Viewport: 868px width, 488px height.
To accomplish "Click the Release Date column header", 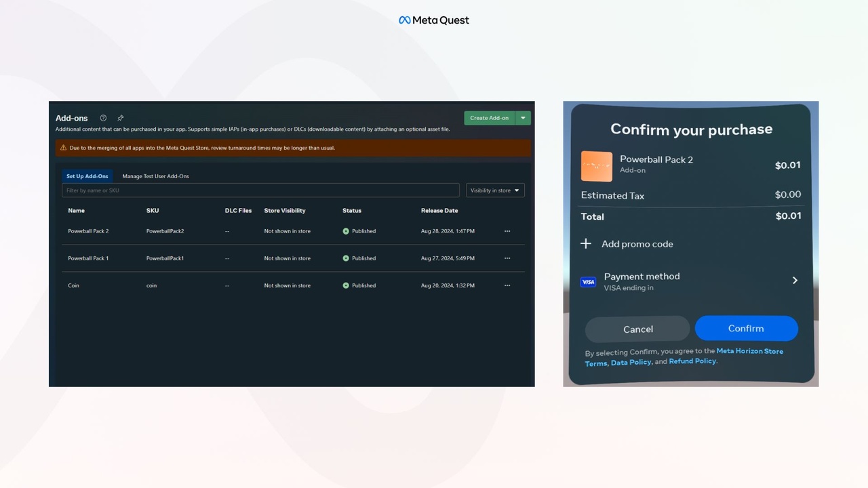I will (439, 211).
